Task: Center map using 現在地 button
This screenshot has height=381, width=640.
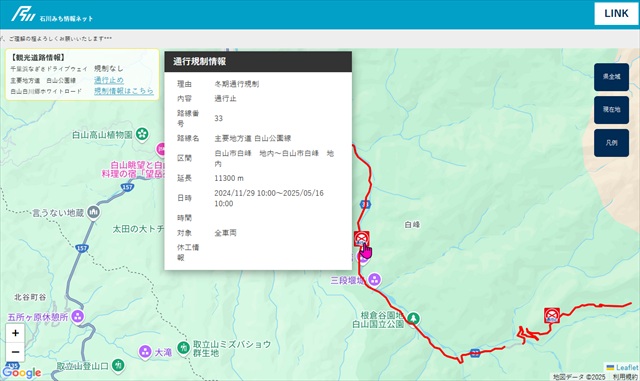Action: (x=611, y=110)
